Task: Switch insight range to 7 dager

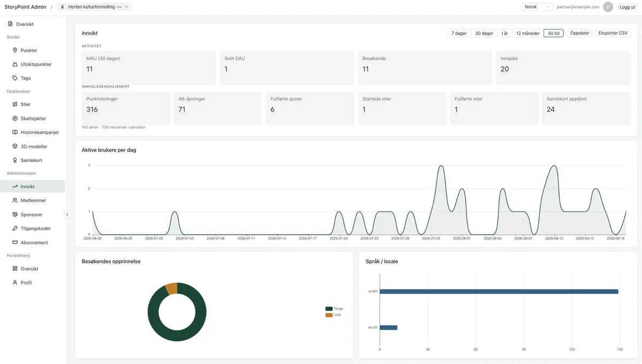Action: point(459,33)
